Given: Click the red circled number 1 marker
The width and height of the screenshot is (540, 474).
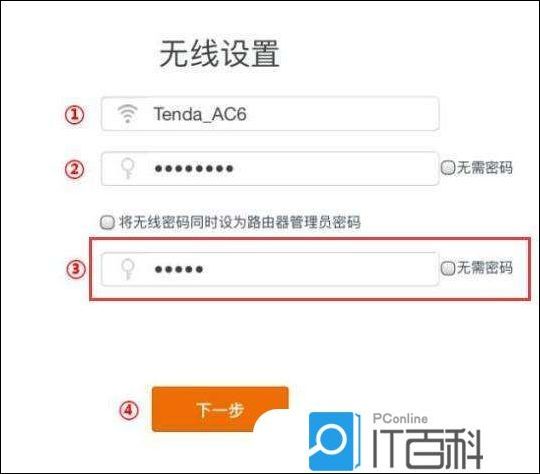Looking at the screenshot, I should (x=75, y=115).
